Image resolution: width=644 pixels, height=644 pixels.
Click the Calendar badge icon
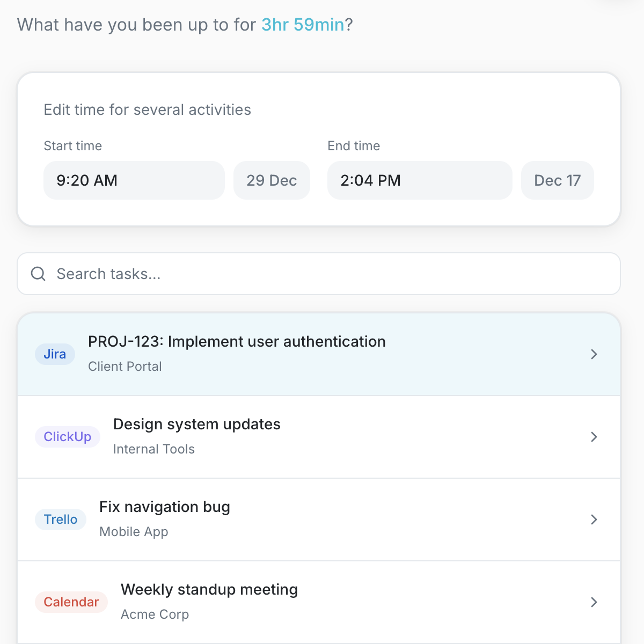click(x=71, y=602)
